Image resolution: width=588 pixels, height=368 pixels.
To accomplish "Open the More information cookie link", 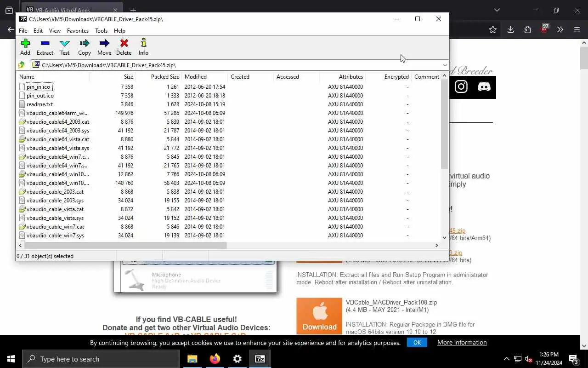I will pyautogui.click(x=462, y=342).
